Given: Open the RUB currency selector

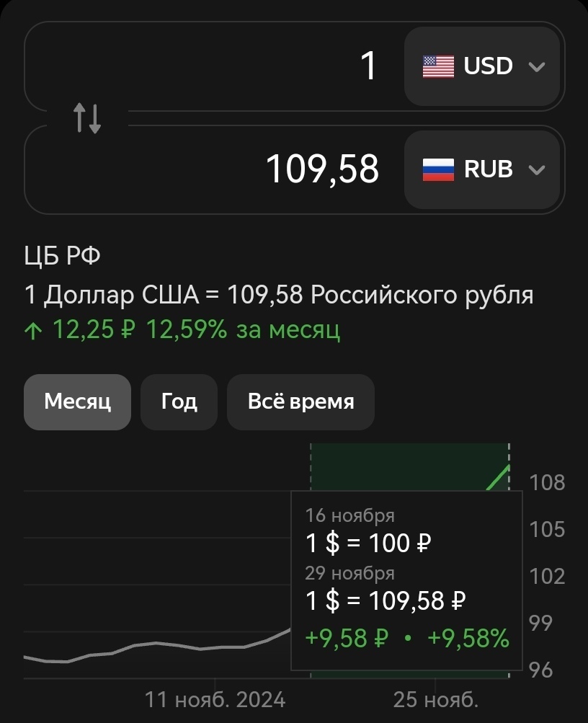Looking at the screenshot, I should point(482,169).
